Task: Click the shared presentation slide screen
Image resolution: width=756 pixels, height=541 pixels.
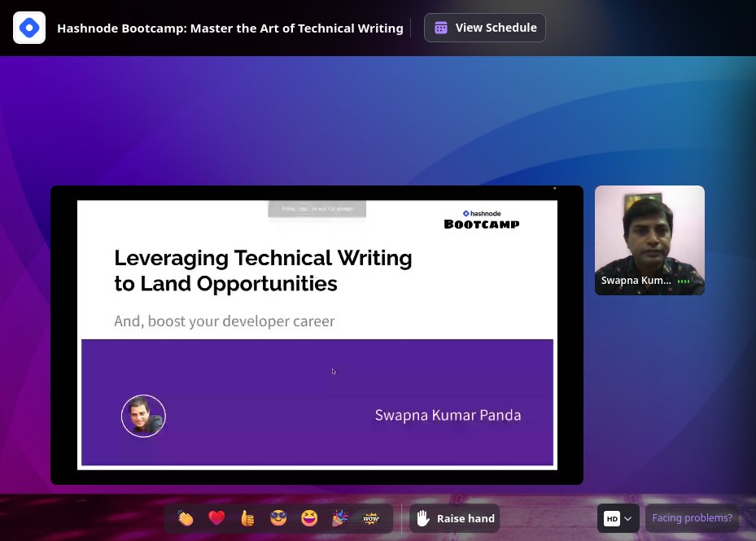Action: coord(317,334)
